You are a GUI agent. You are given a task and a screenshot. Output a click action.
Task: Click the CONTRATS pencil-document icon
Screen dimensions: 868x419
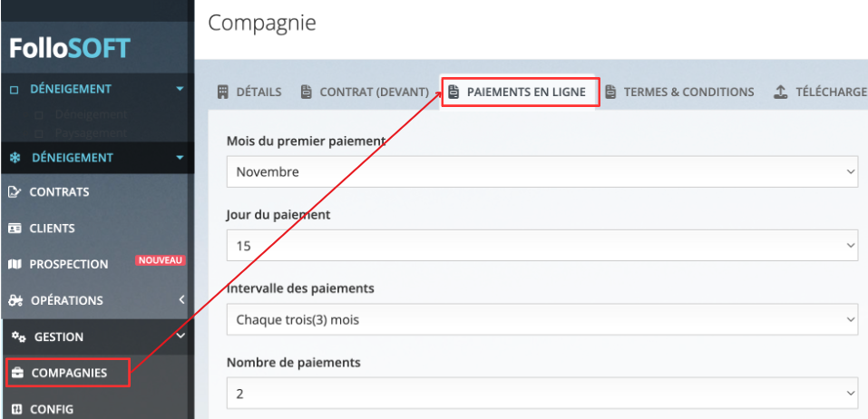tap(15, 192)
